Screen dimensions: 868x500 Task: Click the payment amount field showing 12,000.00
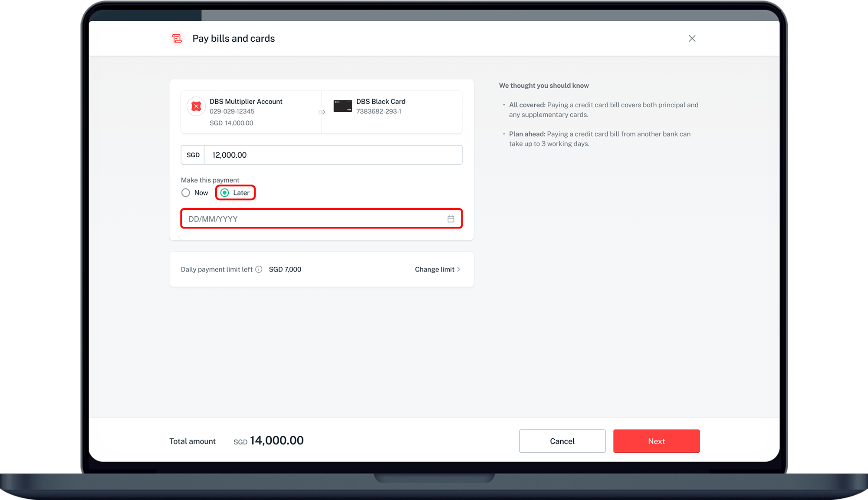tap(332, 155)
